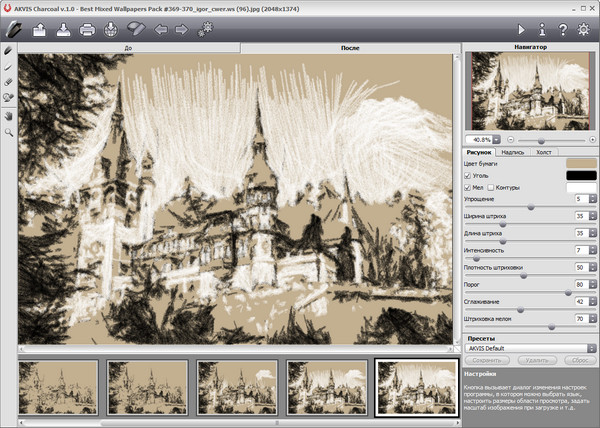Image resolution: width=600 pixels, height=428 pixels.
Task: Expand the AKVIS Default presets dropdown
Action: (x=592, y=348)
